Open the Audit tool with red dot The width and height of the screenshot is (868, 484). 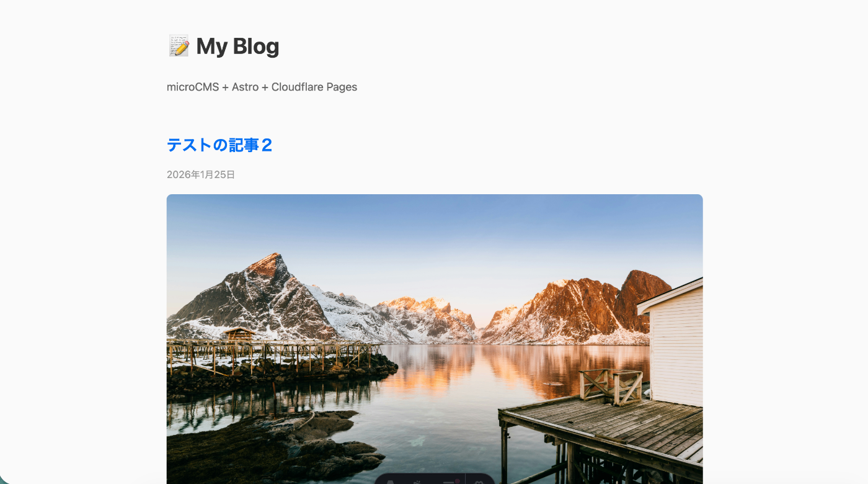(449, 482)
